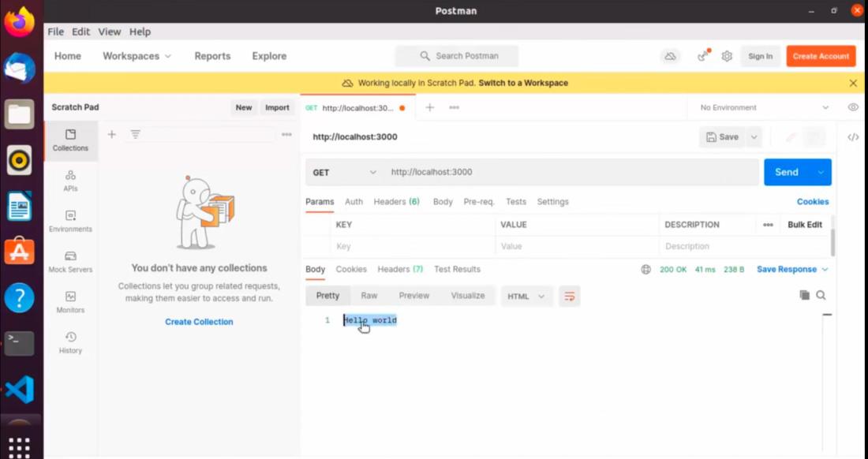
Task: Open the Save Response dropdown
Action: 792,269
